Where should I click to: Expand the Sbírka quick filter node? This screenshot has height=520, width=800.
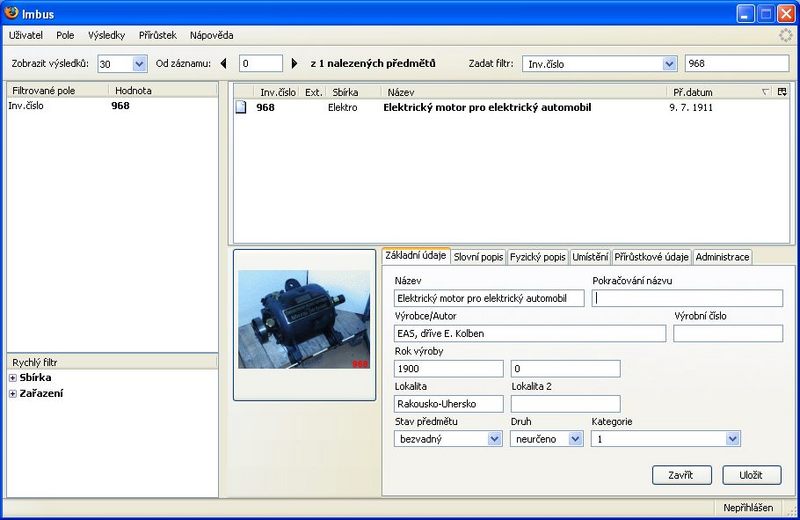pyautogui.click(x=13, y=378)
